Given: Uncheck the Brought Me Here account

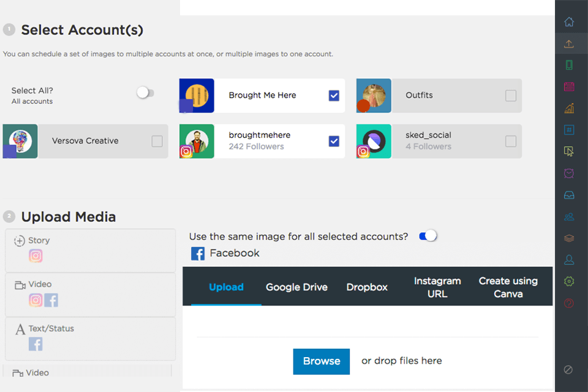Looking at the screenshot, I should click(334, 96).
